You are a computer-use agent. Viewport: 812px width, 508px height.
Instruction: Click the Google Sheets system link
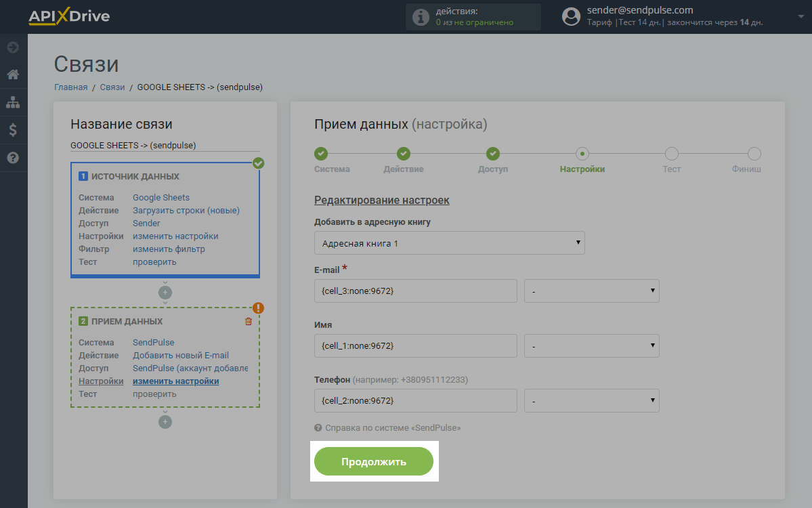pos(161,197)
